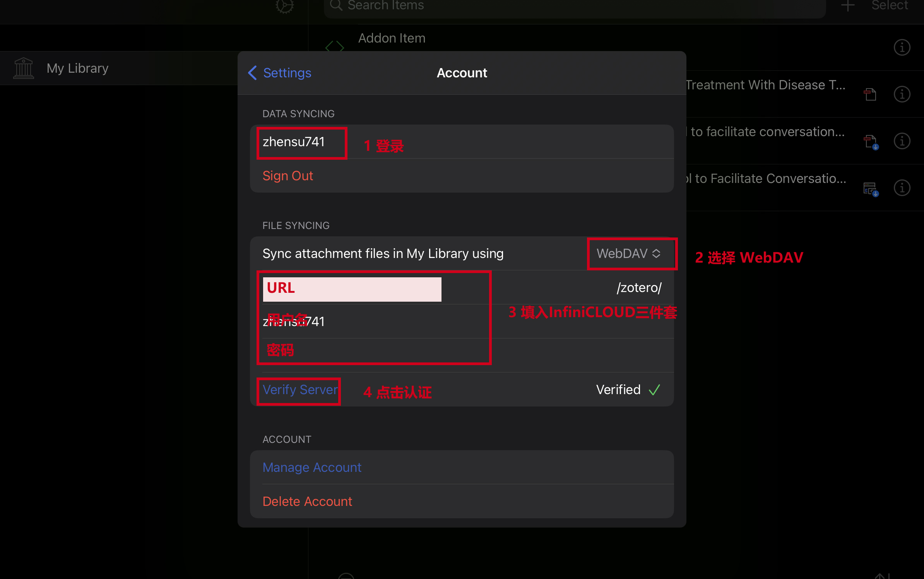Click the download attachment icon on the conversation row
Screen dimensions: 924x579
pyautogui.click(x=871, y=142)
